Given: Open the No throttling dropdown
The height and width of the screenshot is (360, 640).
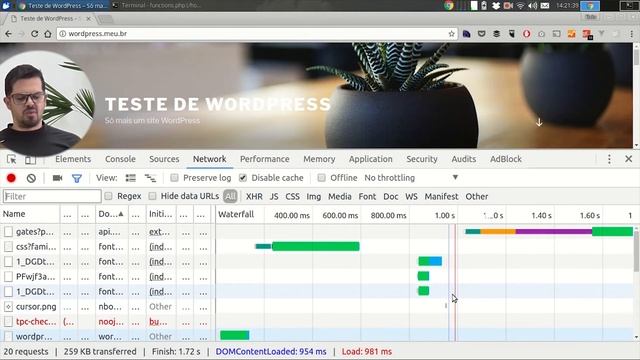Looking at the screenshot, I should [x=411, y=178].
